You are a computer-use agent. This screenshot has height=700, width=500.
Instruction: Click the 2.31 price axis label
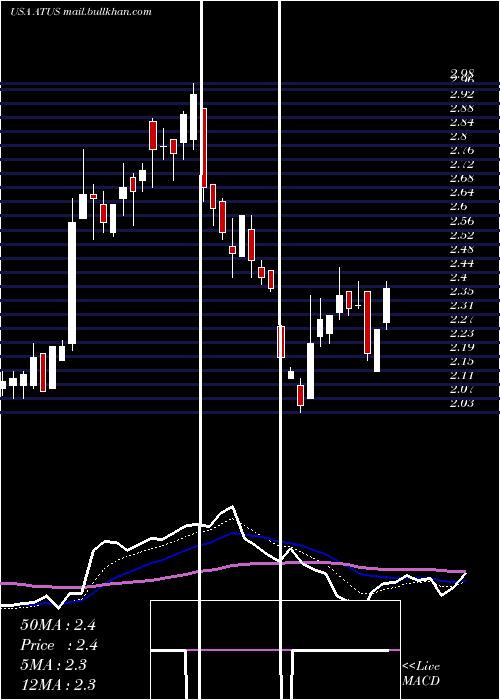pos(462,305)
